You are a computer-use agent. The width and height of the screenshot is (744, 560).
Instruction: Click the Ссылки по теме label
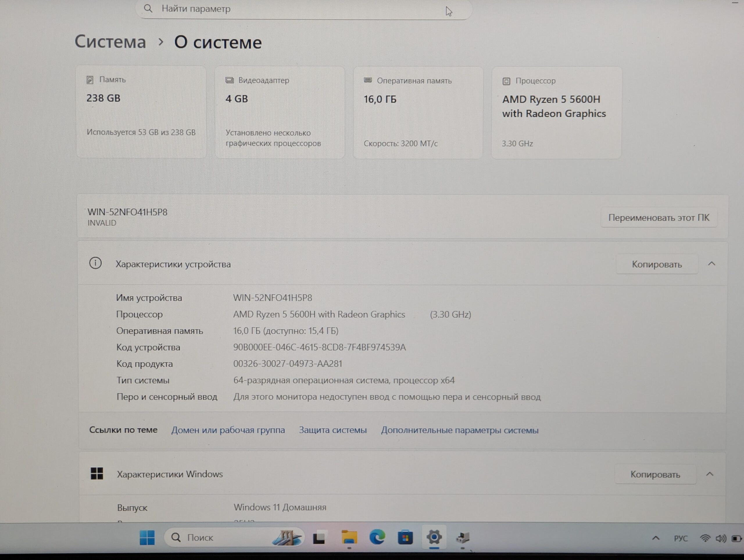coord(123,430)
